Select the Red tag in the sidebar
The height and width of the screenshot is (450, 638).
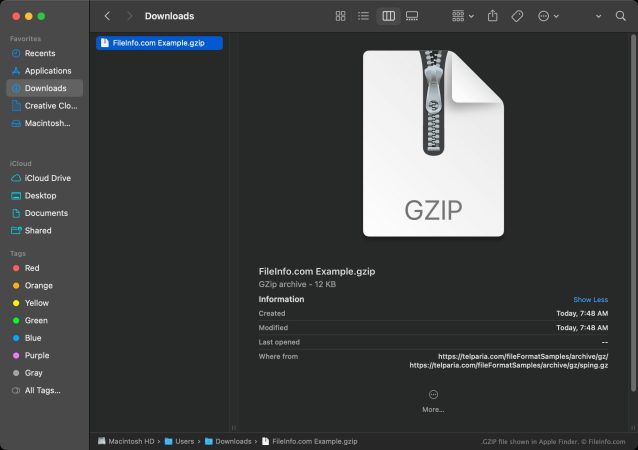click(32, 268)
